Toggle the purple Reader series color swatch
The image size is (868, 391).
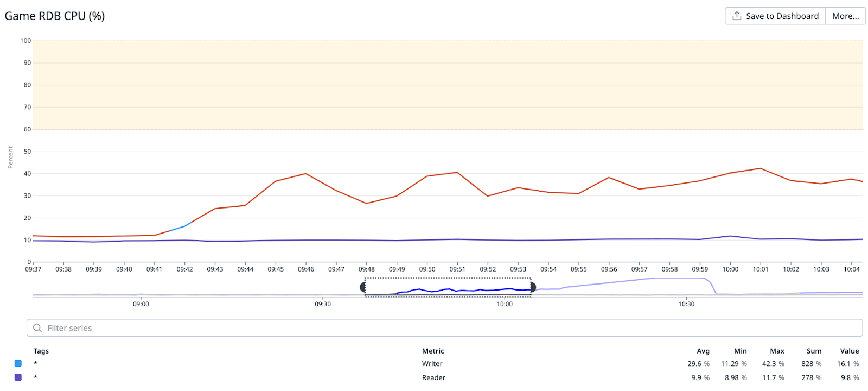(x=18, y=377)
